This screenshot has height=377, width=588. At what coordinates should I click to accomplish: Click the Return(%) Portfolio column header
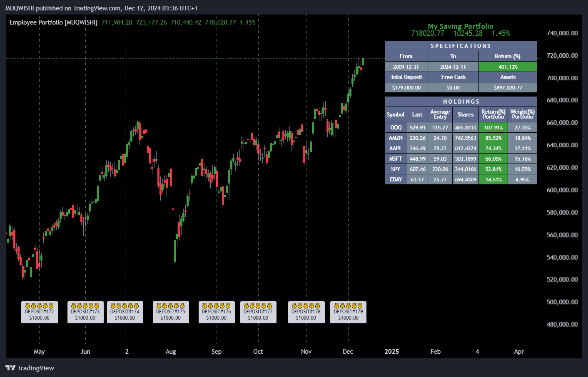tap(493, 114)
